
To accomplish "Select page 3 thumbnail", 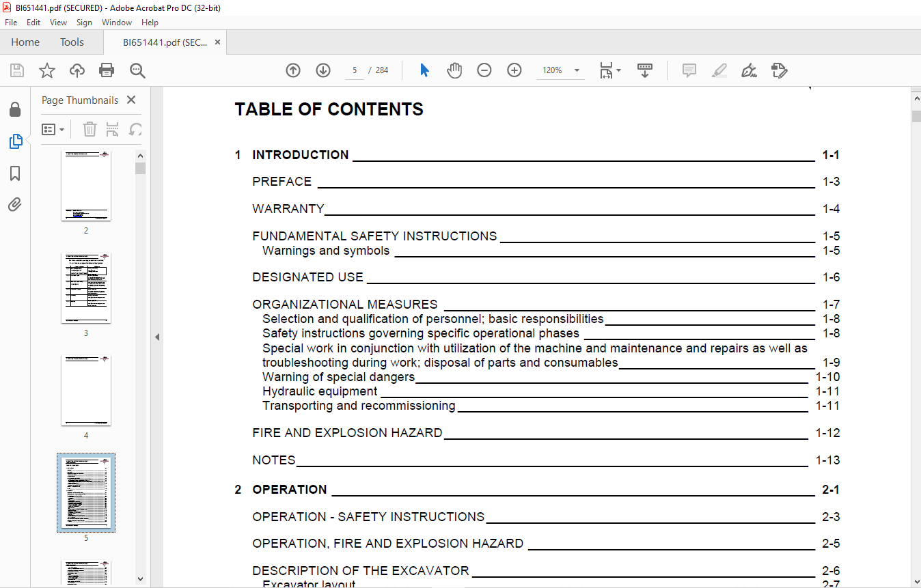I will (x=86, y=288).
